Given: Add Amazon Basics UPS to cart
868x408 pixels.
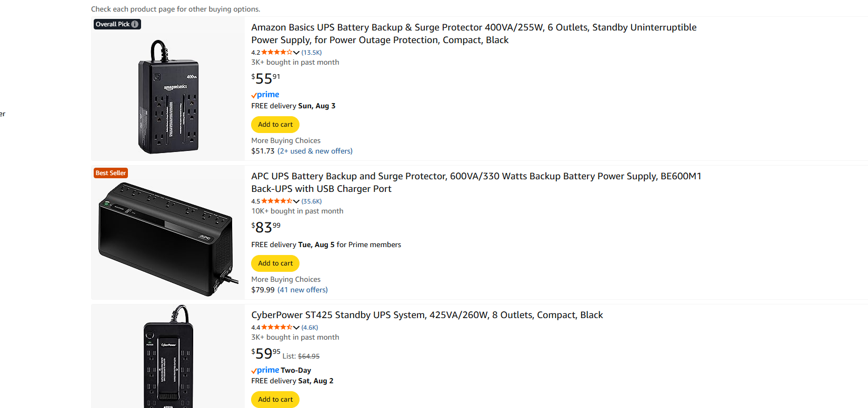Looking at the screenshot, I should (275, 125).
